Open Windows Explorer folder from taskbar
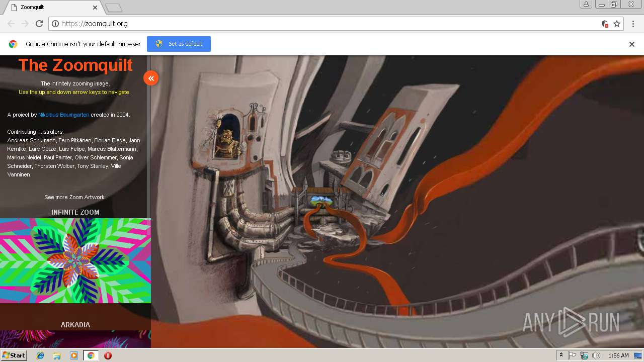This screenshot has height=362, width=644. pos(57,355)
